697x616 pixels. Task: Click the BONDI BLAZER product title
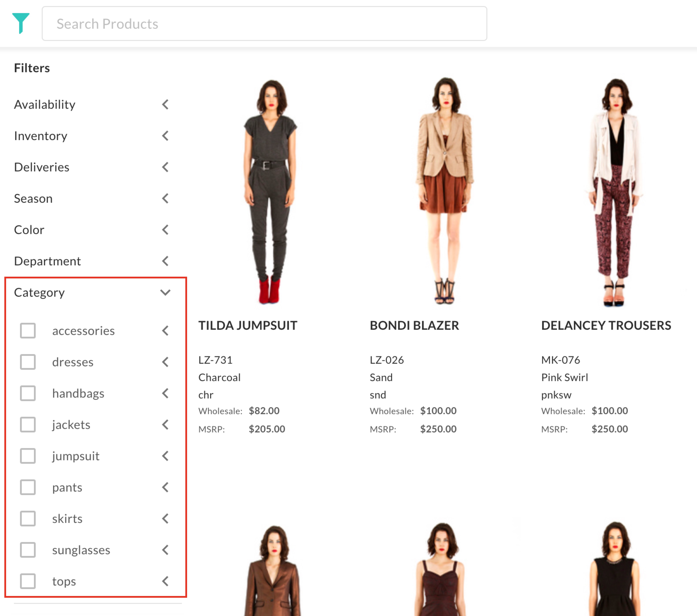click(414, 326)
